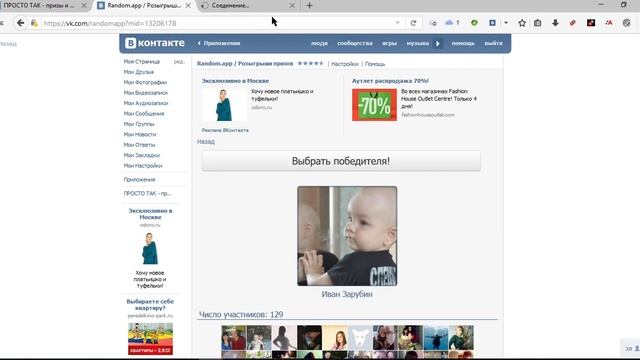The image size is (640, 360).
Task: Open the bookmarks list clipboard icon
Action: pos(538,23)
